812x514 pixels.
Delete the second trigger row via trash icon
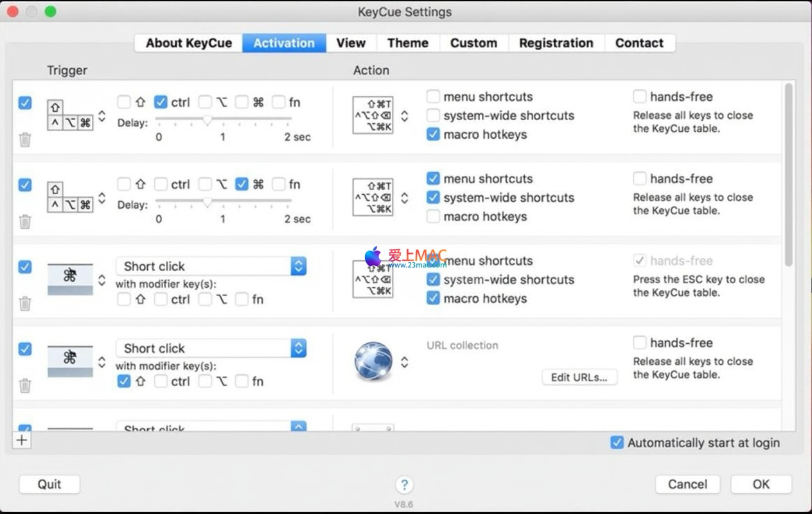[x=25, y=222]
